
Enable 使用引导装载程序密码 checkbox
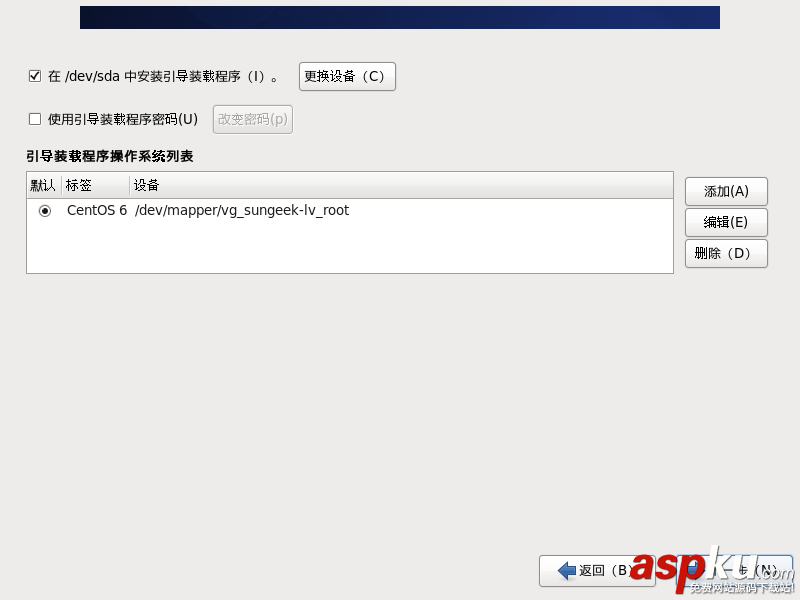(34, 118)
